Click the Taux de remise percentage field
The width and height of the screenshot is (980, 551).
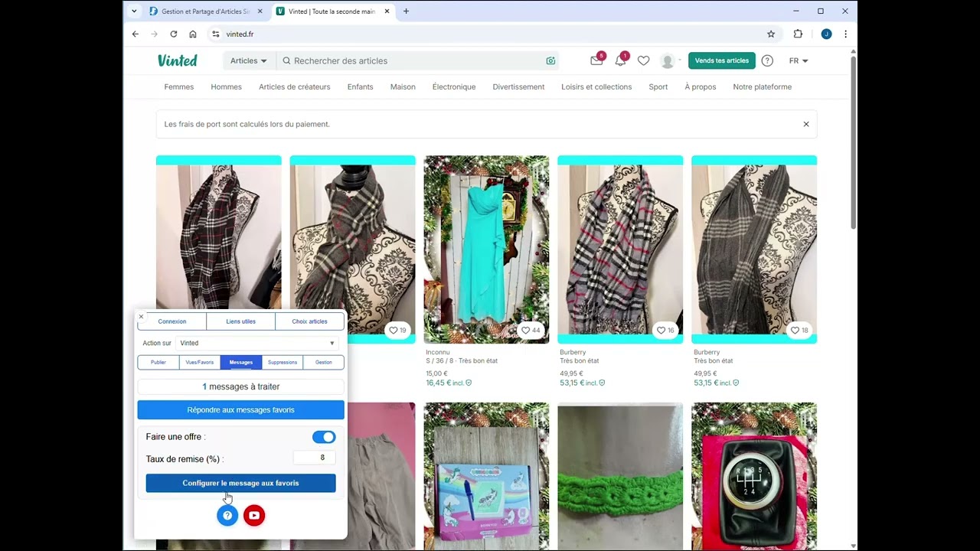(x=315, y=458)
